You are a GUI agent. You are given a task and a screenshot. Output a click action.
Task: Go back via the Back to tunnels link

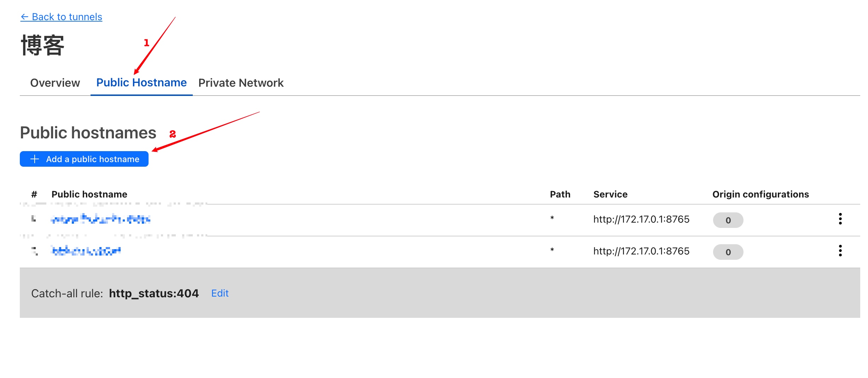pyautogui.click(x=67, y=17)
